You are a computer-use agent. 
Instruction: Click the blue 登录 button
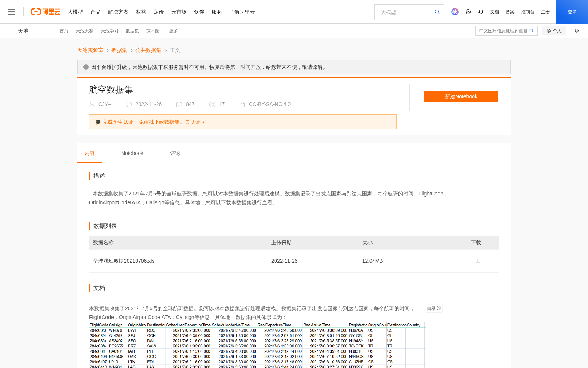572,12
